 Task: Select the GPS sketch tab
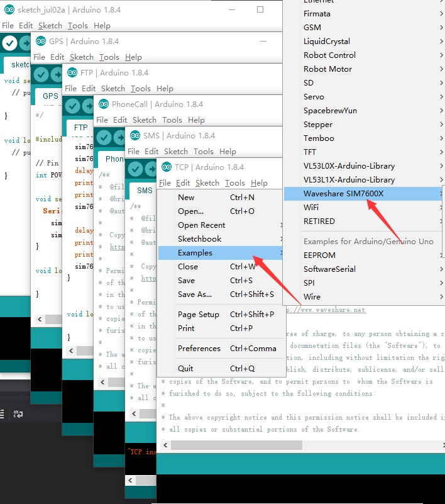50,96
